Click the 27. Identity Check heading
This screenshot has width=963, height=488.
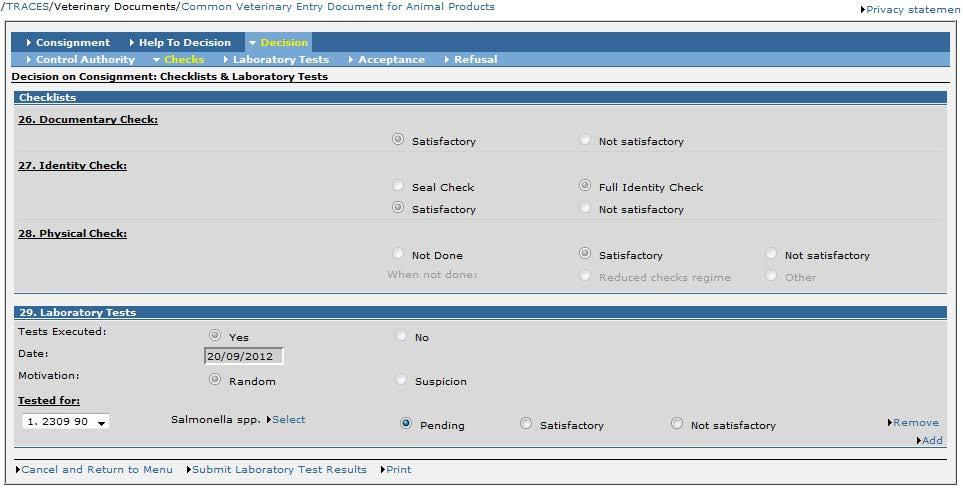coord(72,166)
